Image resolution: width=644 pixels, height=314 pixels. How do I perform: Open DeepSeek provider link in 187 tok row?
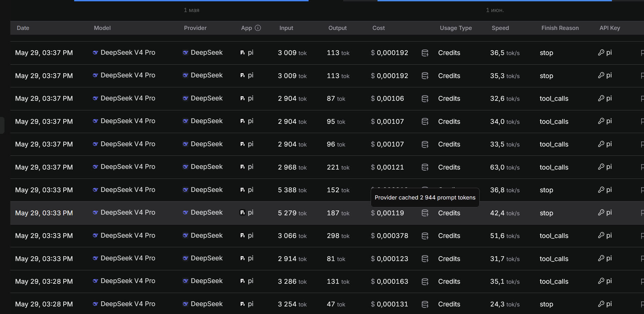pos(207,213)
